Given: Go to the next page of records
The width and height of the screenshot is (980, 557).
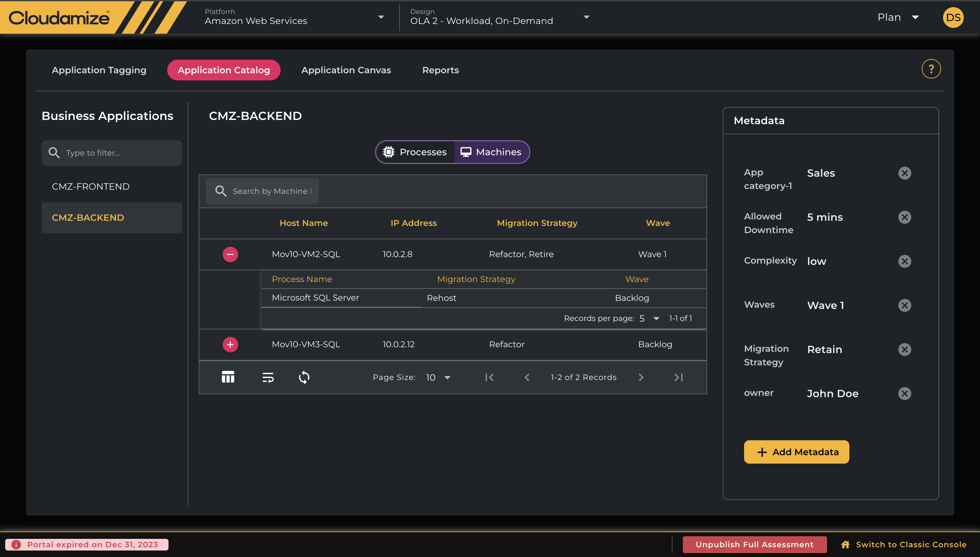Looking at the screenshot, I should (x=641, y=377).
